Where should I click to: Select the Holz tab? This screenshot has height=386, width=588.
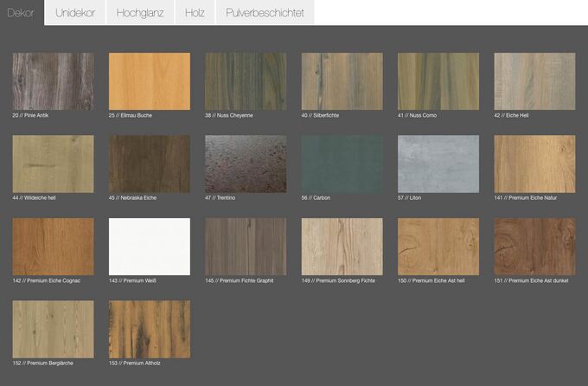195,13
